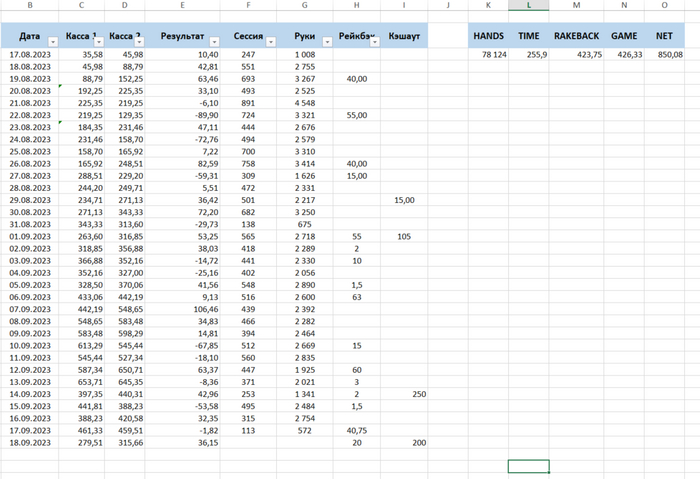Open the Руки column filter dropdown
The height and width of the screenshot is (479, 700).
(x=327, y=42)
